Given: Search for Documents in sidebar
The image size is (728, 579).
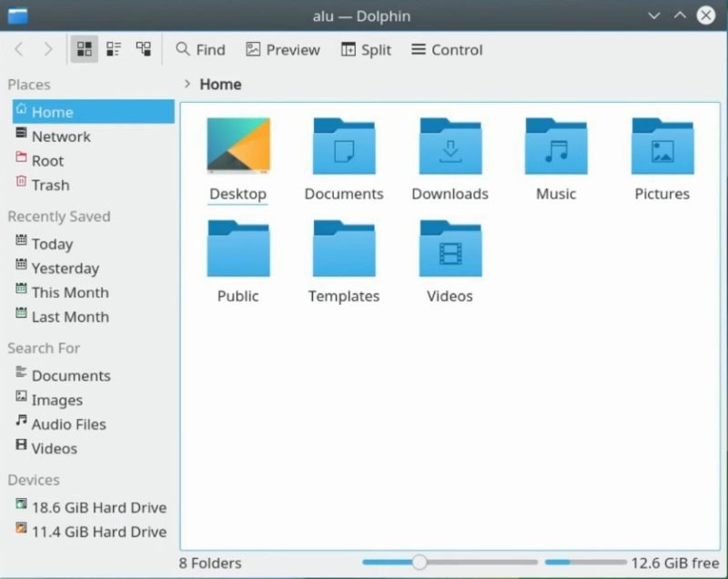Looking at the screenshot, I should [94, 376].
